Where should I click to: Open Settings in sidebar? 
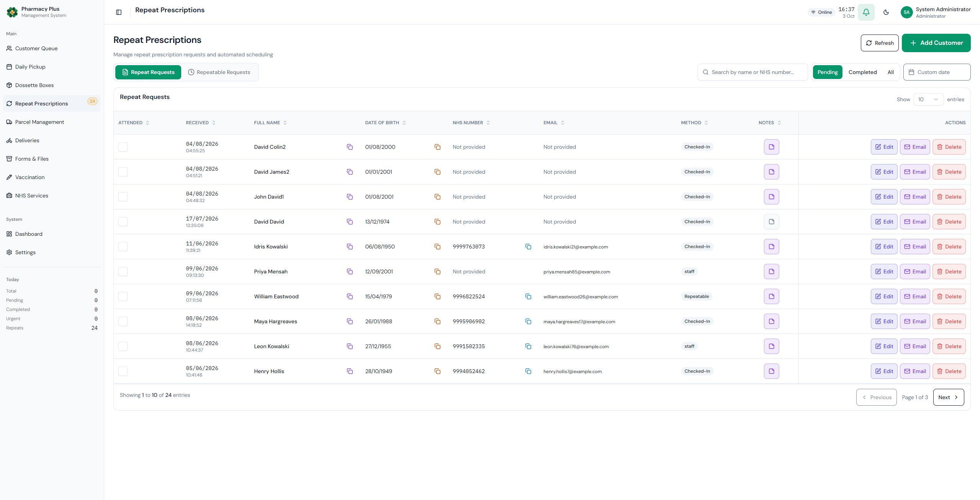click(52, 252)
